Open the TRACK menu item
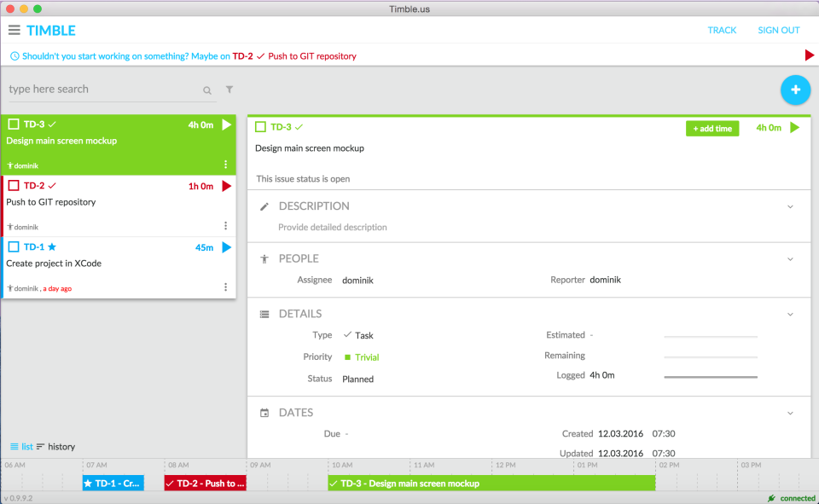Viewport: 819px width, 504px height. pyautogui.click(x=722, y=31)
